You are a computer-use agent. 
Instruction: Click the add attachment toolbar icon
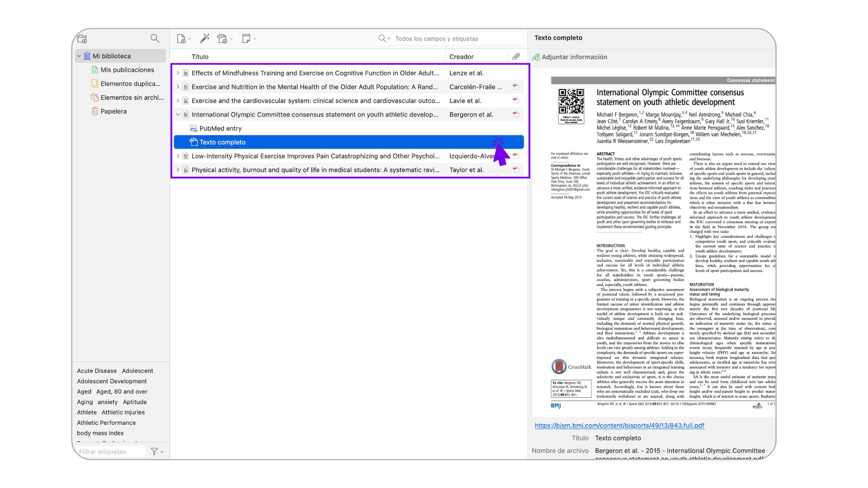222,39
